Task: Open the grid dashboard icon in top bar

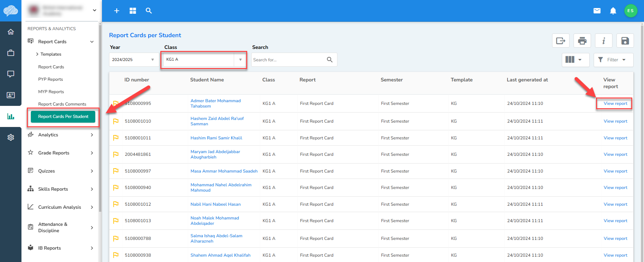Action: pyautogui.click(x=133, y=11)
